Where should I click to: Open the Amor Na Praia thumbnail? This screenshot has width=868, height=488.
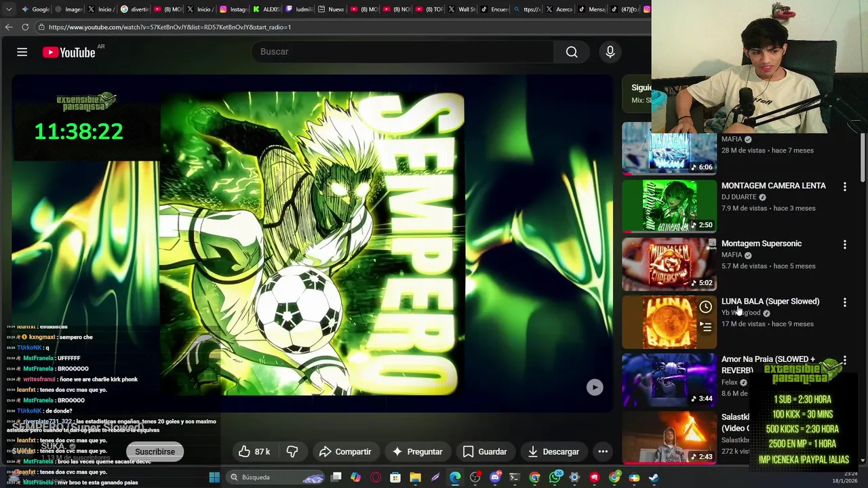pos(669,380)
